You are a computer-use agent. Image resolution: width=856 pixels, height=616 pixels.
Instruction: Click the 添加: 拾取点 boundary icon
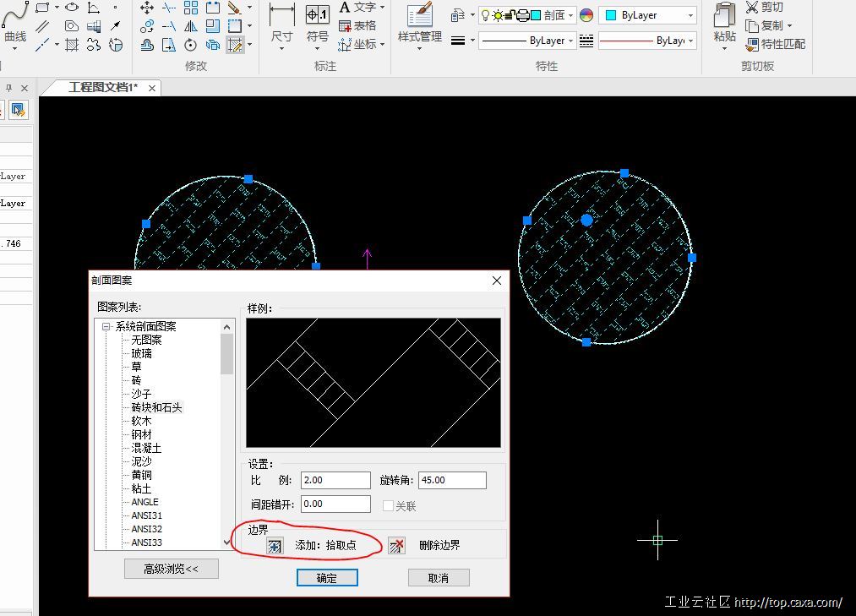click(275, 546)
